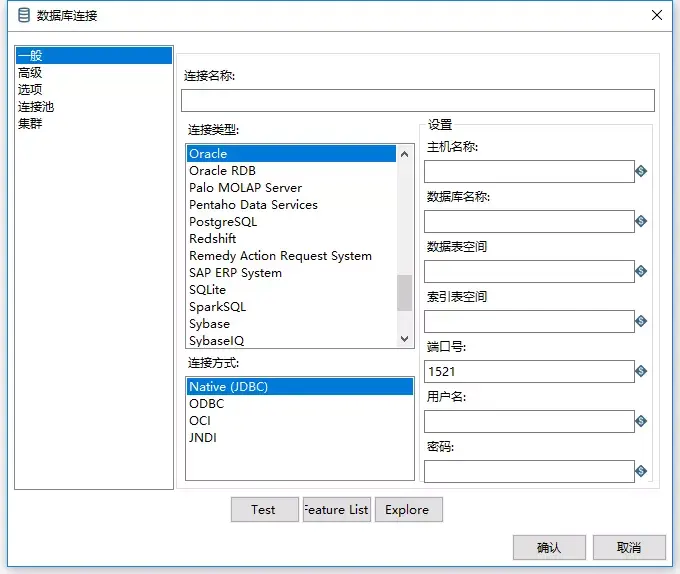Select SparkSQL connection type
680x574 pixels.
pyautogui.click(x=291, y=307)
